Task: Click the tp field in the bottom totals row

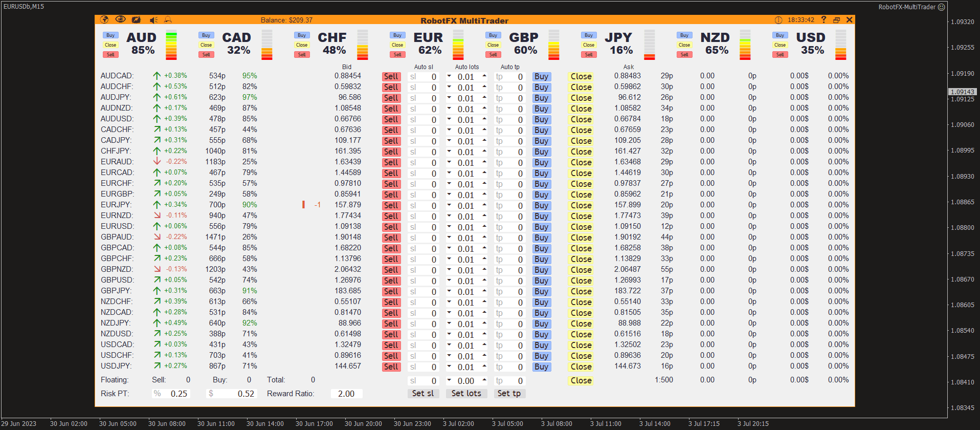Action: point(509,381)
